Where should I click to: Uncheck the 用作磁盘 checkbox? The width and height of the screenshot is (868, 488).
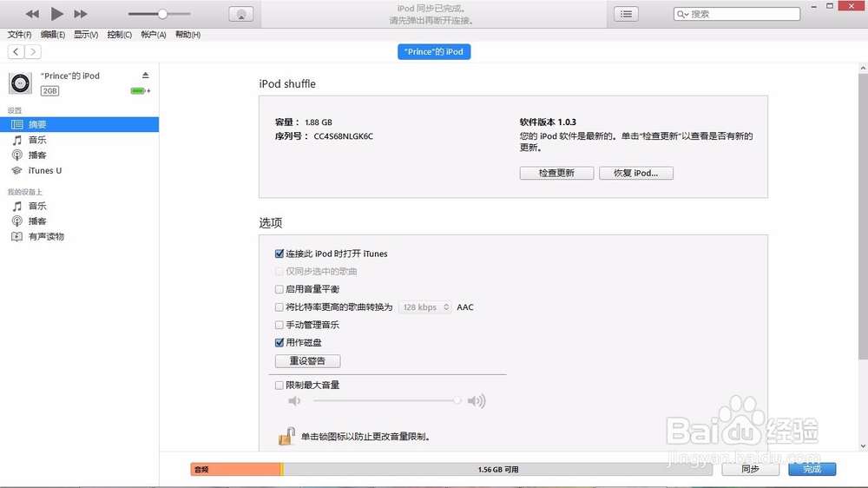(279, 342)
